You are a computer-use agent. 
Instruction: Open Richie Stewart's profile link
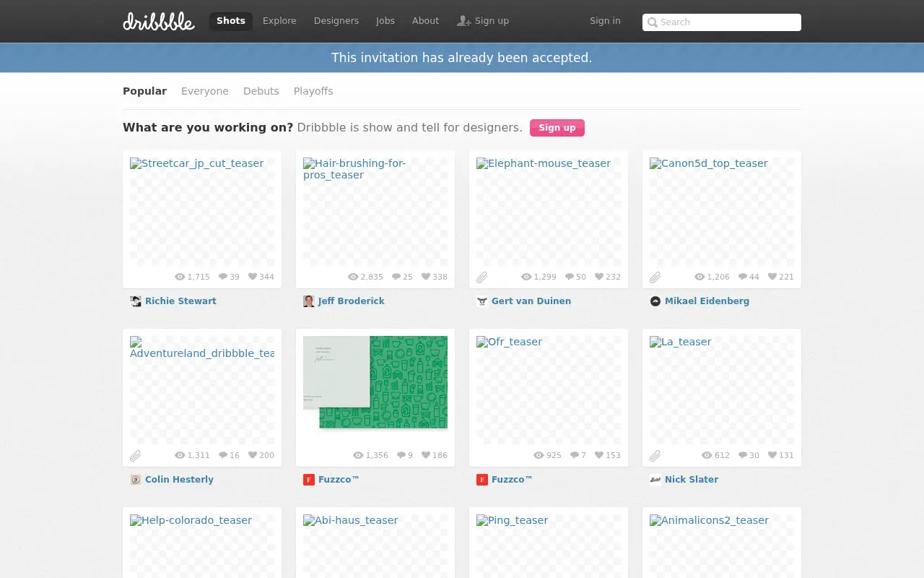pos(180,301)
